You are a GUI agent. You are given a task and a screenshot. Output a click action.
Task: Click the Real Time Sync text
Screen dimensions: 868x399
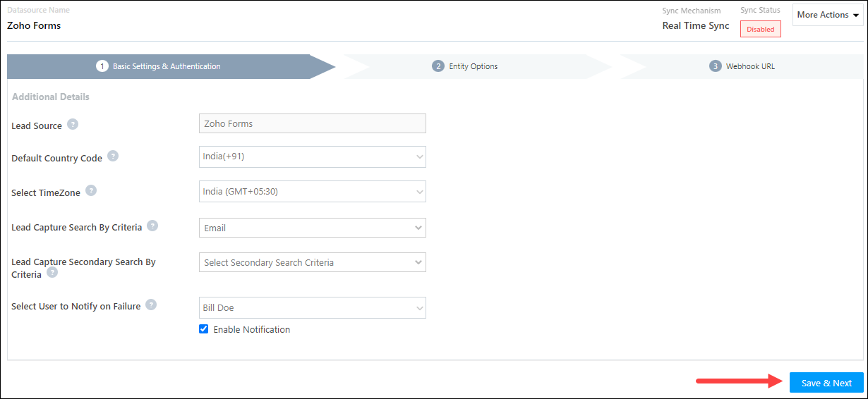click(x=696, y=26)
